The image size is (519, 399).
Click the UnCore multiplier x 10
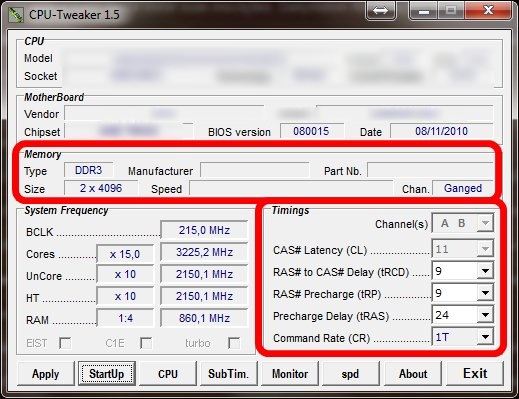click(x=125, y=274)
